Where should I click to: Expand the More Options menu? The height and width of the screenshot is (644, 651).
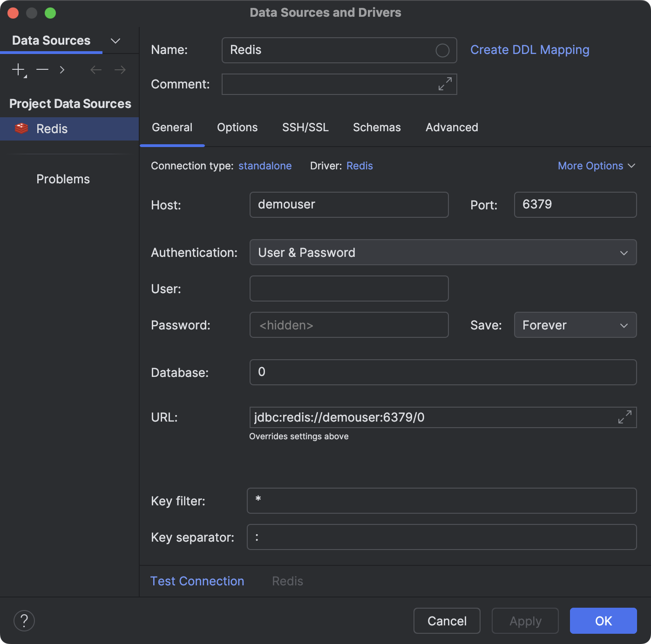point(596,166)
